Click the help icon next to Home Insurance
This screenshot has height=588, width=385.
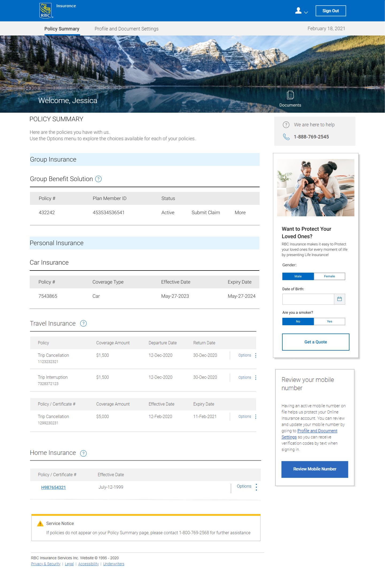(x=83, y=453)
